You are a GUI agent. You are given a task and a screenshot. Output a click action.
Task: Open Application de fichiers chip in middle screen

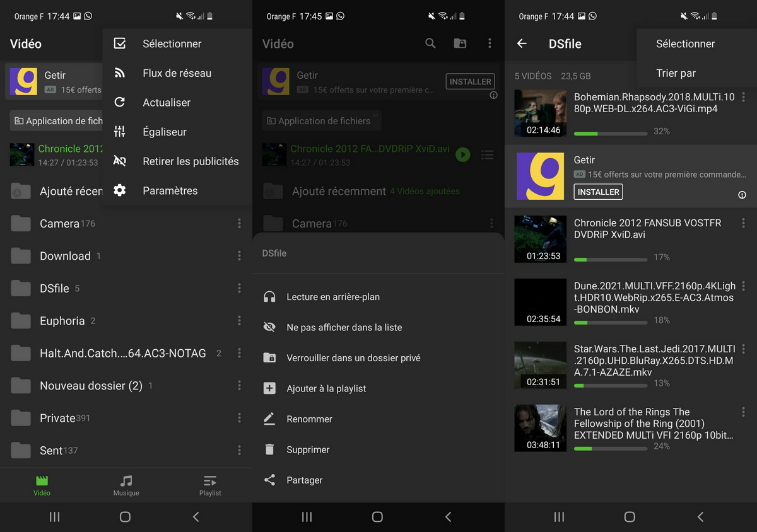[322, 121]
